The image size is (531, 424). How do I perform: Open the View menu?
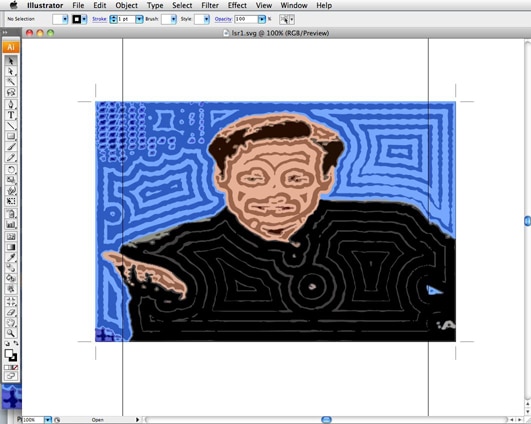point(264,5)
